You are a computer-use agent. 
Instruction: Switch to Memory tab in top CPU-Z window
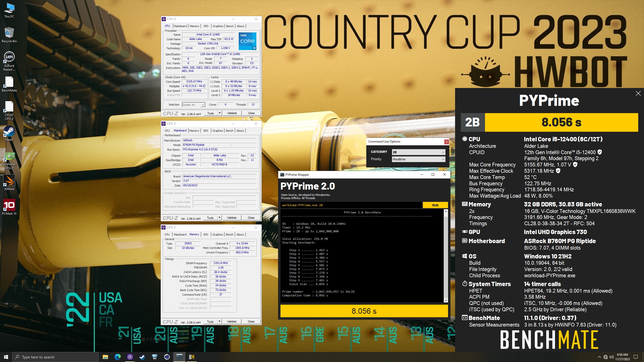[194, 26]
